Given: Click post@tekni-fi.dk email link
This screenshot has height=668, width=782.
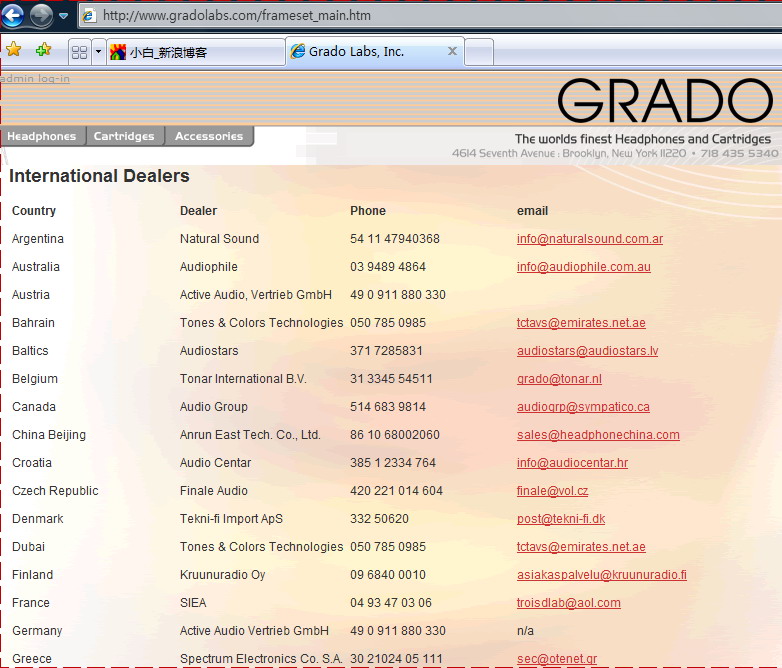Looking at the screenshot, I should pyautogui.click(x=561, y=518).
